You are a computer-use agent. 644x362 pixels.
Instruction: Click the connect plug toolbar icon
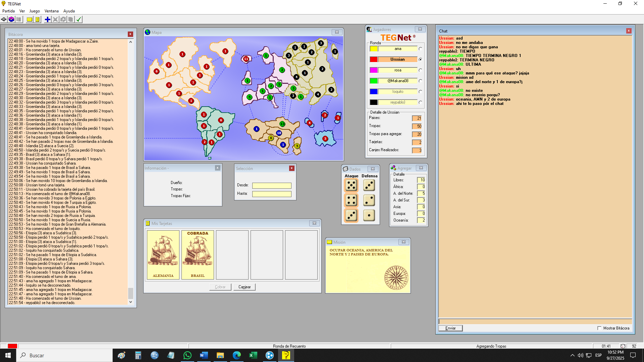pos(4,19)
